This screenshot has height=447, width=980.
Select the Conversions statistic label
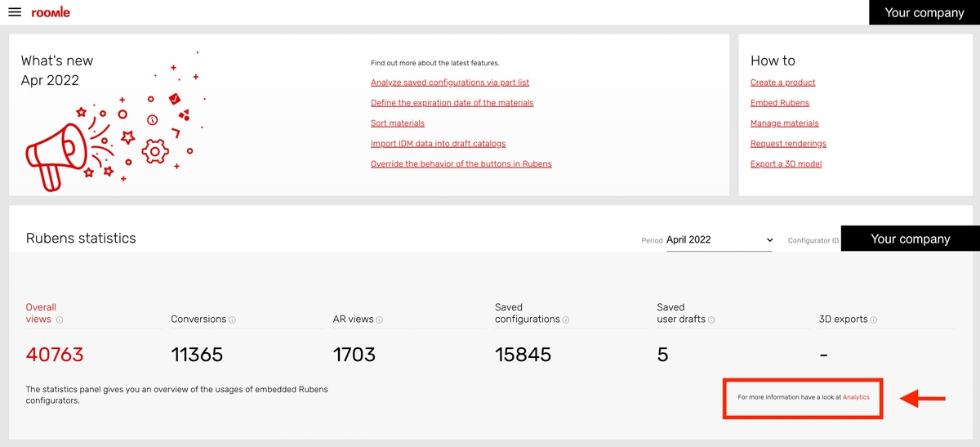[198, 320]
